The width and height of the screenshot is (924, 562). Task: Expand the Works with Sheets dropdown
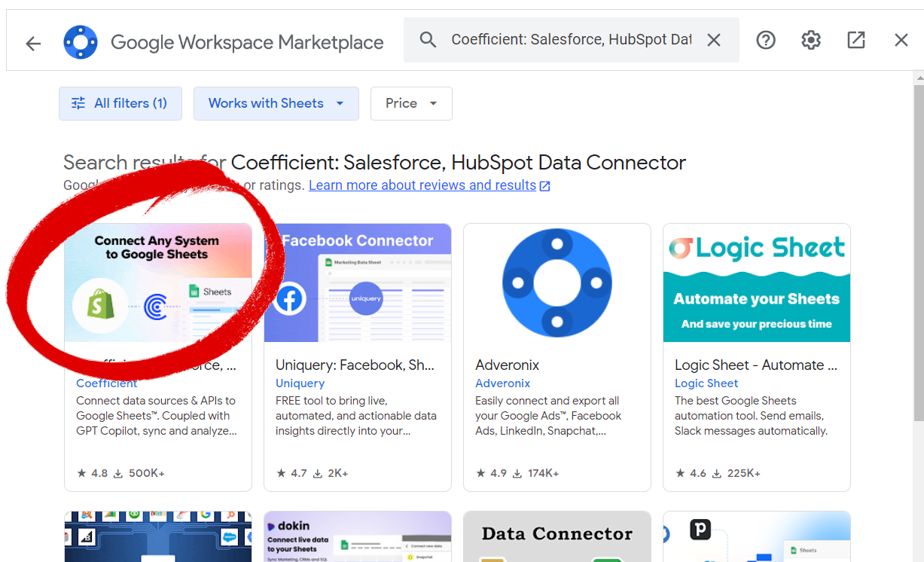[x=276, y=103]
